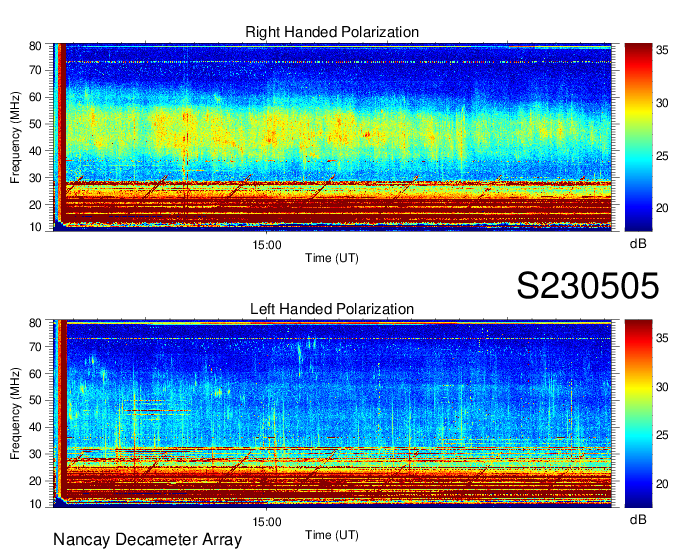The height and width of the screenshot is (552, 680).
Task: Click the Right Handed plot's 80 MHz tick label
Action: [35, 46]
